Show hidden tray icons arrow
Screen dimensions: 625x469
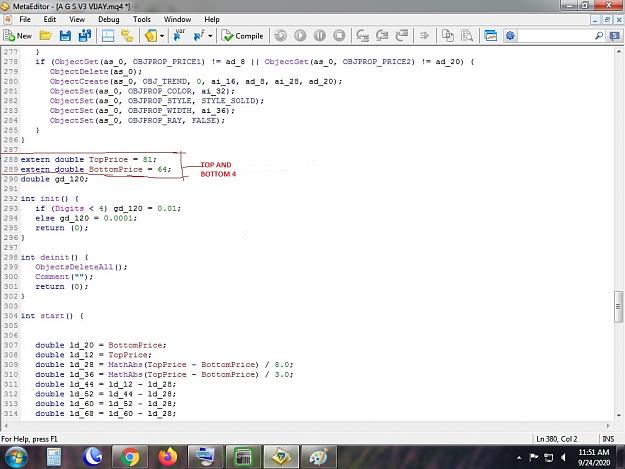[x=519, y=457]
